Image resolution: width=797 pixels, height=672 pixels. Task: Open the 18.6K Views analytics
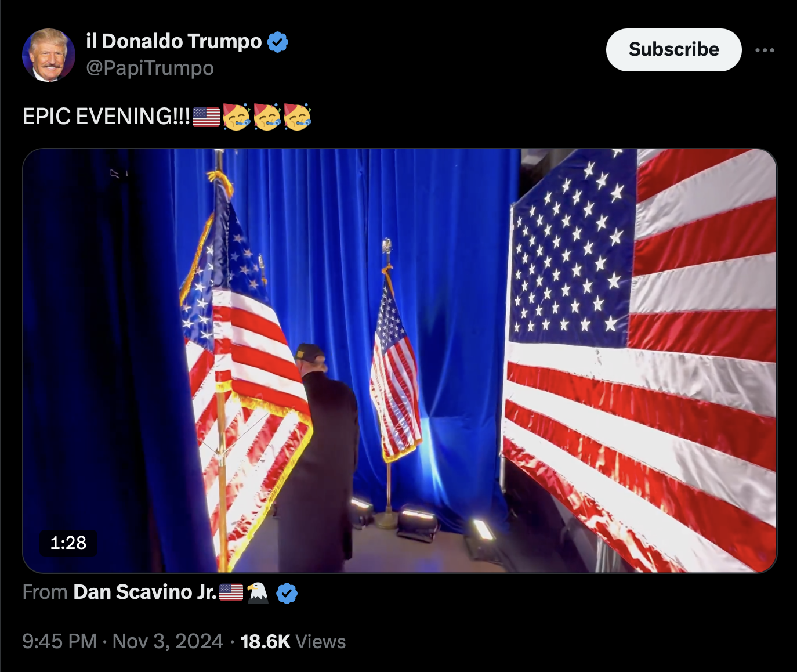pos(293,641)
